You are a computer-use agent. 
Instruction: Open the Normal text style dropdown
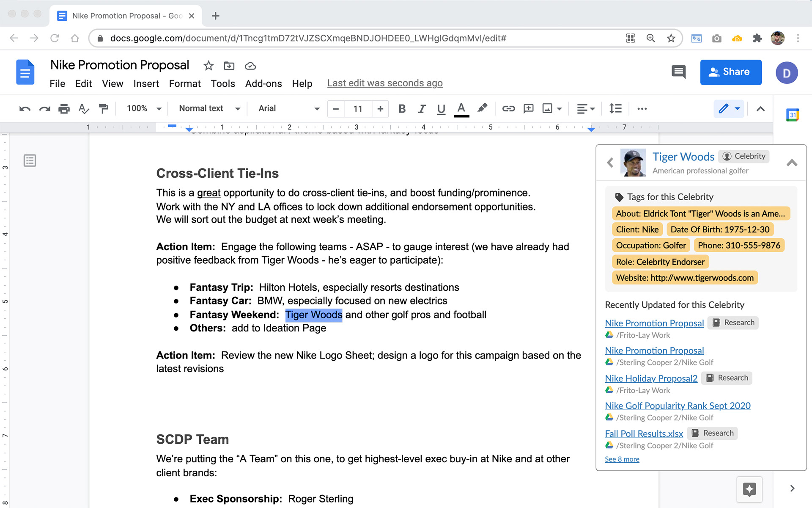(210, 108)
